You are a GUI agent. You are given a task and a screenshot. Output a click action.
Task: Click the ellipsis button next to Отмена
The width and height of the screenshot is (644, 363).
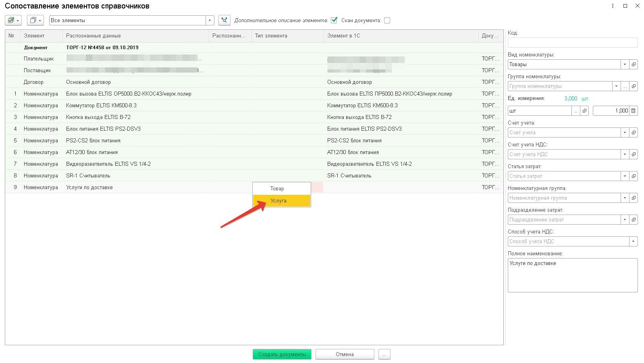coord(384,354)
